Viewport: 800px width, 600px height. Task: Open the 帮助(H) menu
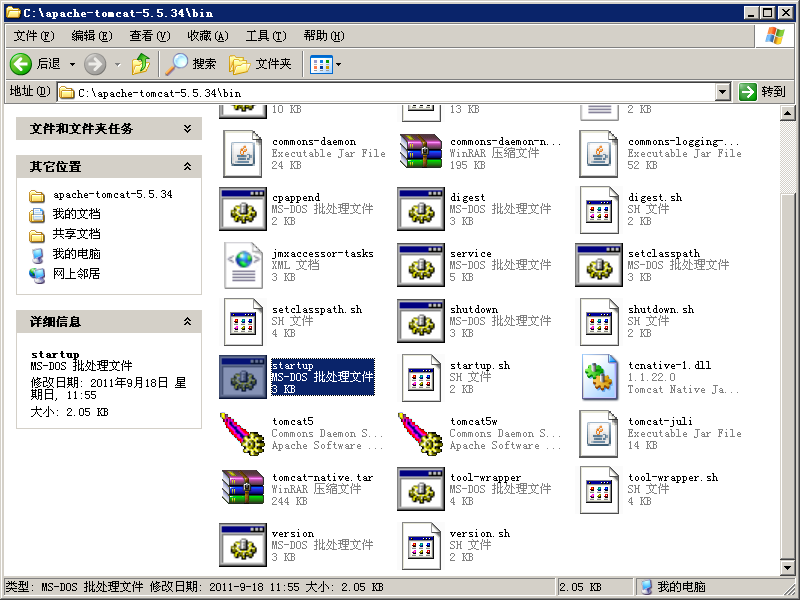(324, 36)
